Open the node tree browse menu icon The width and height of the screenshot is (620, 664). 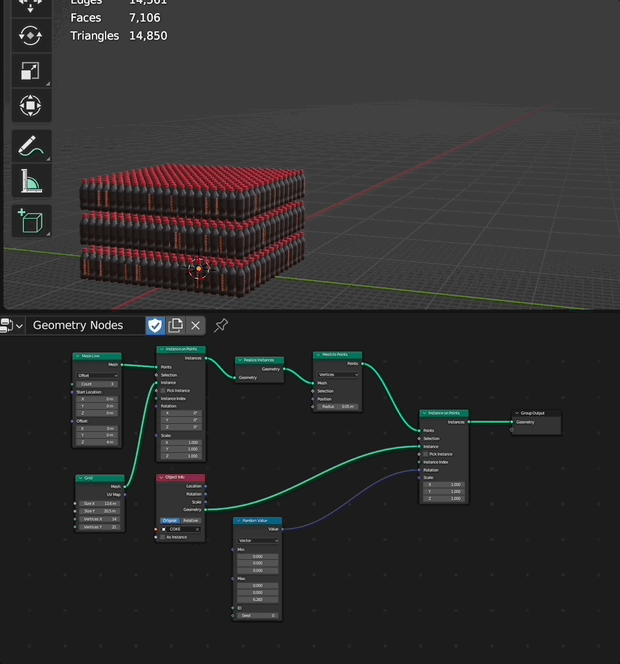(x=11, y=326)
